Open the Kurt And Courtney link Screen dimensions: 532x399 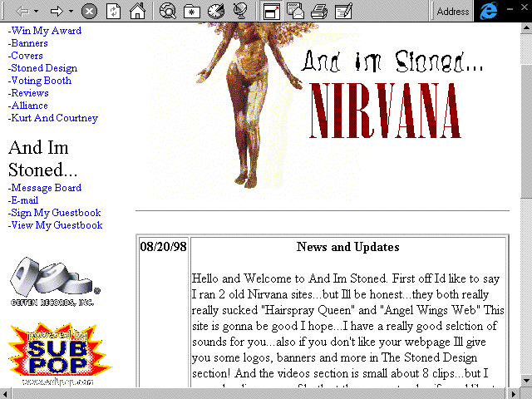click(55, 118)
